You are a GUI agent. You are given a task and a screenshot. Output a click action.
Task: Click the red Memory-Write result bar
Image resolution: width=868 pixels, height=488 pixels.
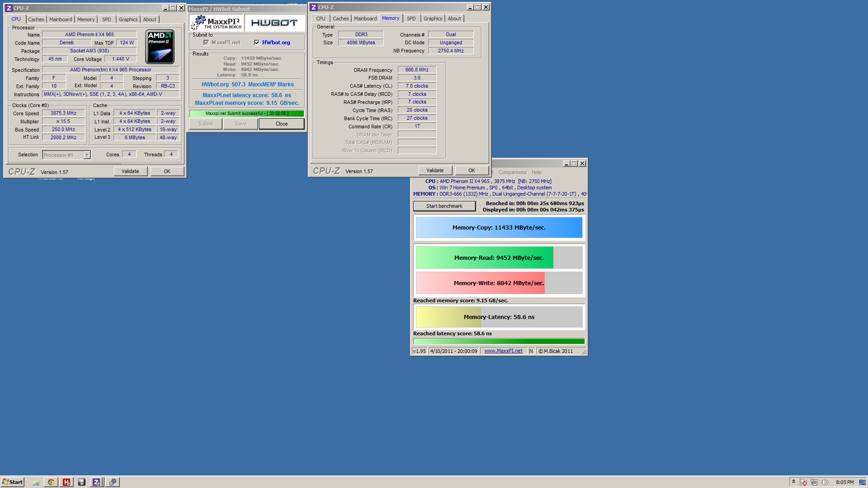[x=481, y=283]
